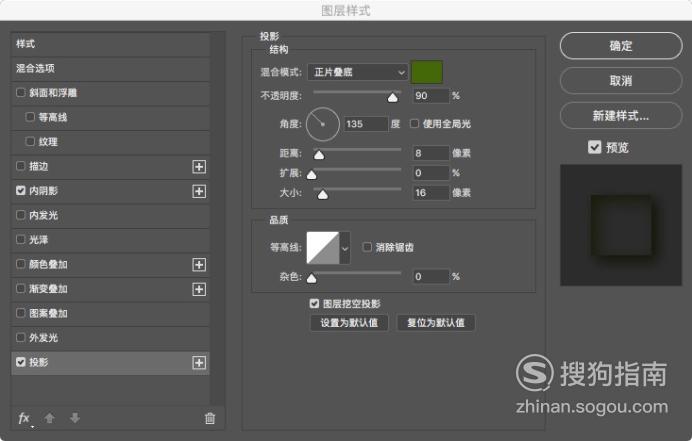
Task: Open the fx add-style menu icon
Action: point(24,418)
